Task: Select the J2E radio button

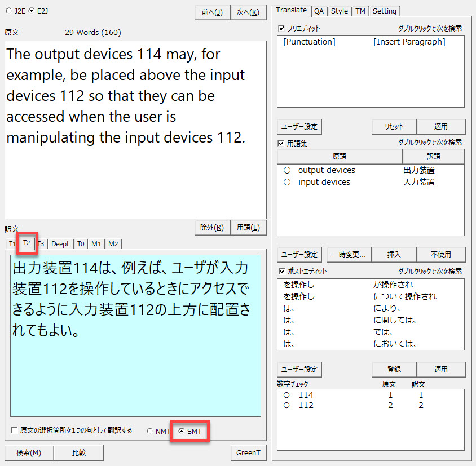Action: (8, 10)
